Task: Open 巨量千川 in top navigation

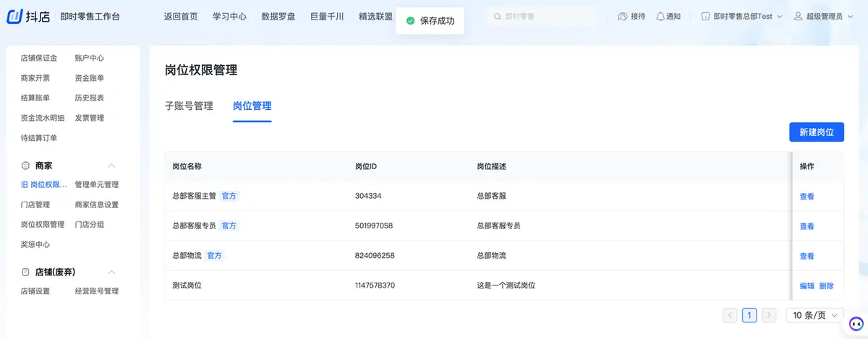Action: (x=326, y=16)
